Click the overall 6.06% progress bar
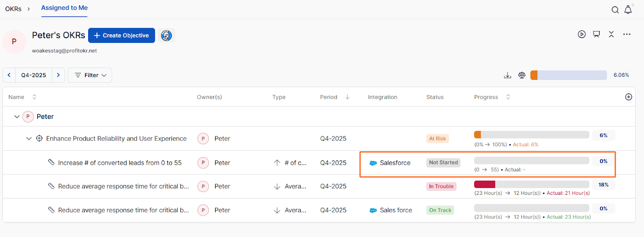Screen dimensions: 644x237 click(x=568, y=75)
